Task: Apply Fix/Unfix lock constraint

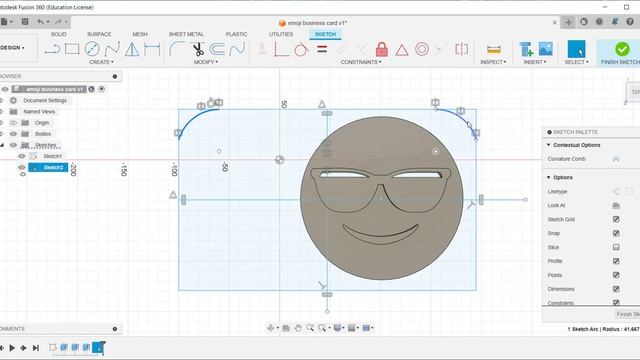Action: point(382,49)
